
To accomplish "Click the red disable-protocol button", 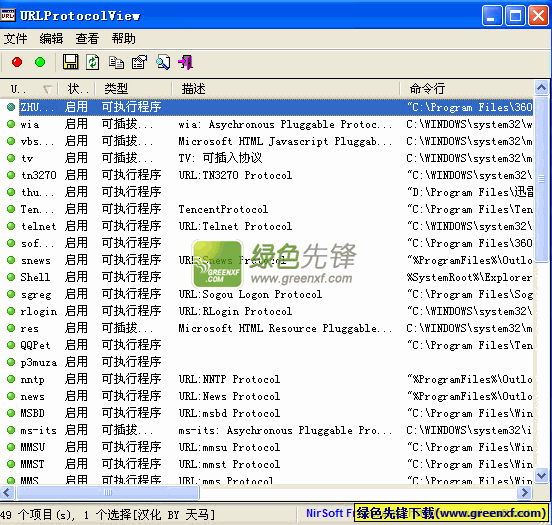I will coord(17,62).
